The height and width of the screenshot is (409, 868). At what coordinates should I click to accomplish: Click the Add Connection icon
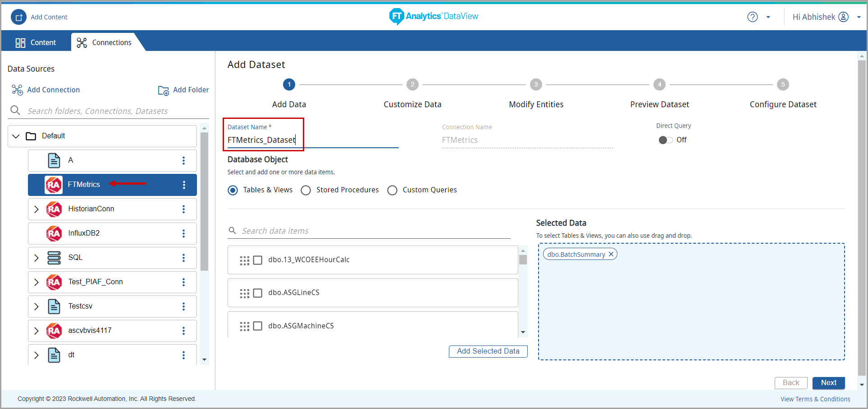(17, 90)
